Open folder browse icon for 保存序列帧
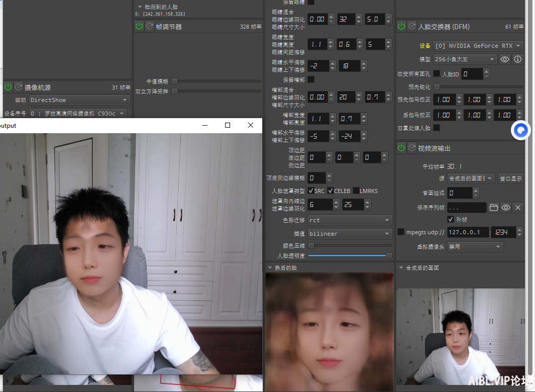The width and height of the screenshot is (535, 392). pyautogui.click(x=493, y=208)
